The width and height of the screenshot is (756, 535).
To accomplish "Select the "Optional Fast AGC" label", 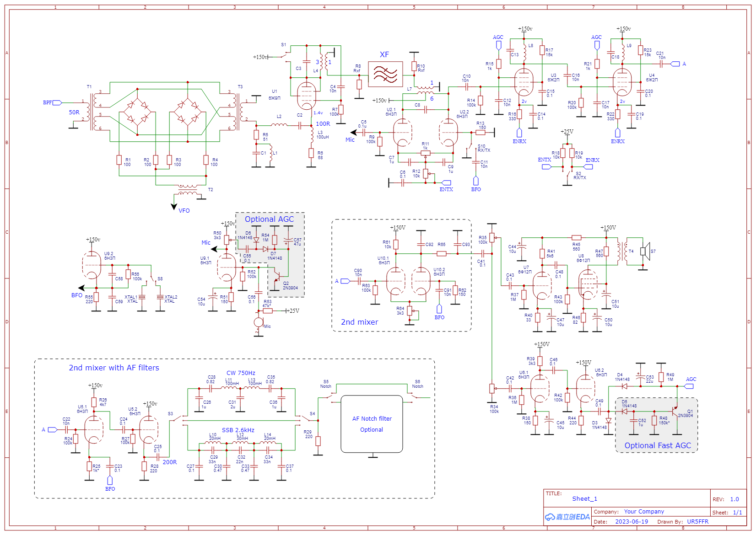I will point(657,445).
